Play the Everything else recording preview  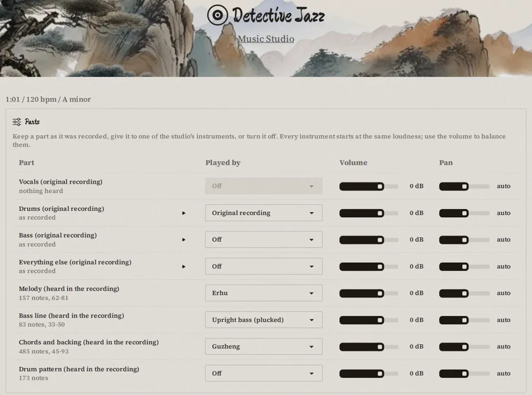click(184, 267)
